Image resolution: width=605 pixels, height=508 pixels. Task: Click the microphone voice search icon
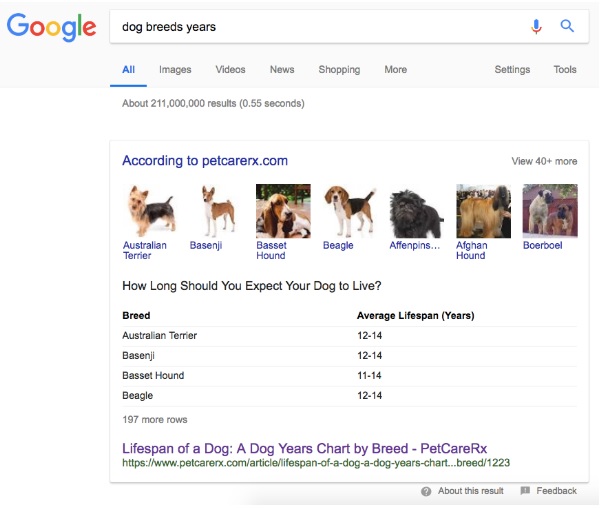536,27
